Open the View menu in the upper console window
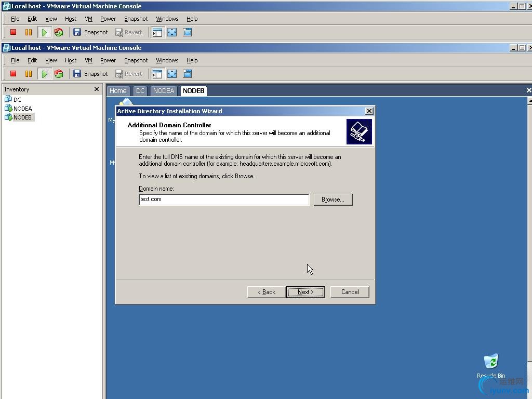The image size is (532, 399). (51, 19)
